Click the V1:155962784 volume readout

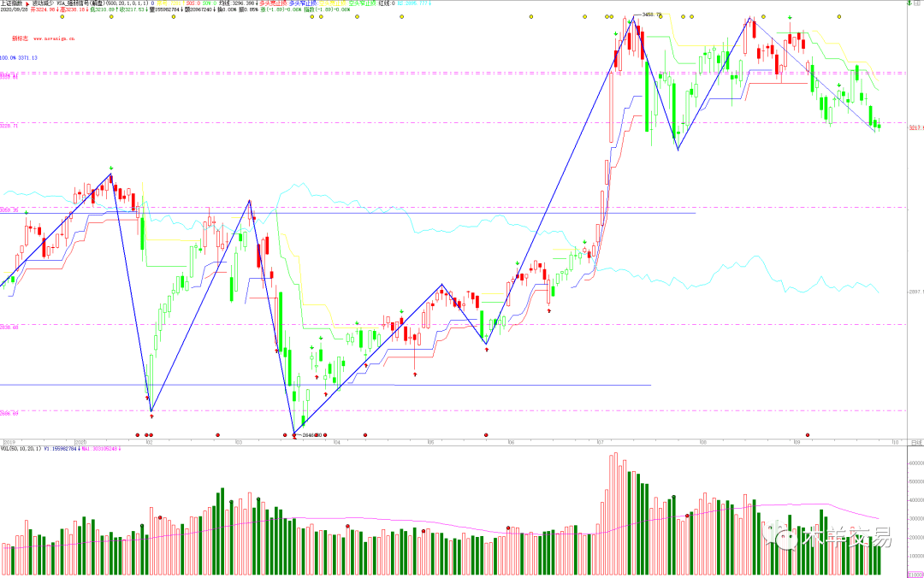(x=62, y=449)
